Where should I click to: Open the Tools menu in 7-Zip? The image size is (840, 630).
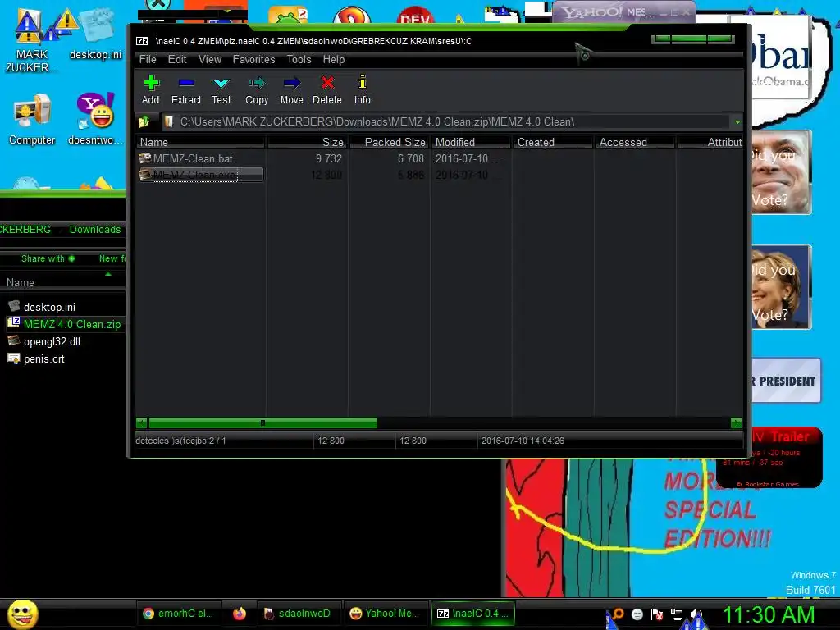coord(299,59)
